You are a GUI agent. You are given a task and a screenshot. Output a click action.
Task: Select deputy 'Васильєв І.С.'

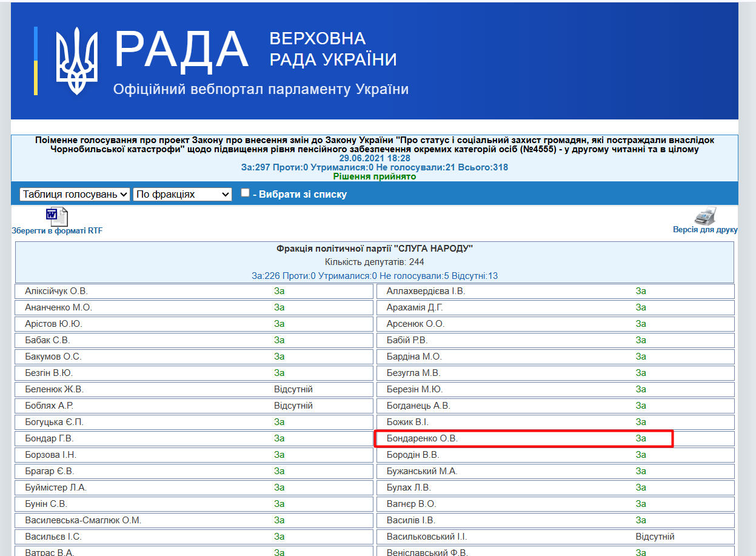[x=53, y=537]
